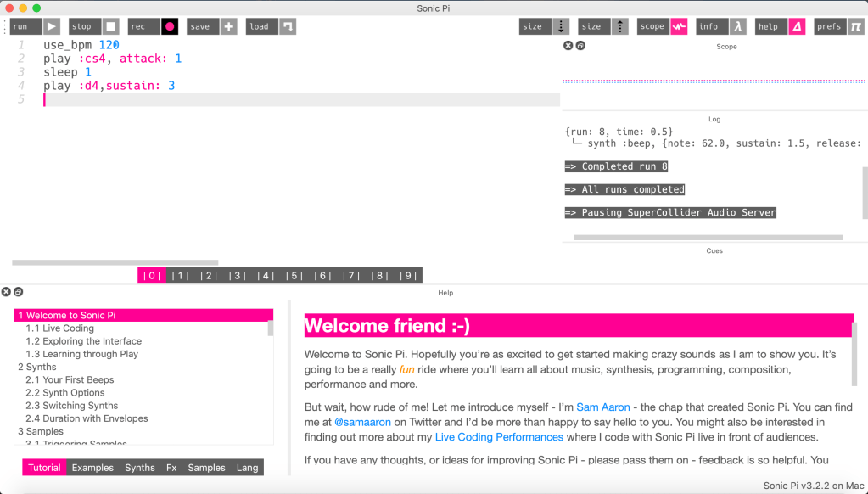Follow the Live Coding Performances link
This screenshot has height=494, width=868.
(499, 437)
